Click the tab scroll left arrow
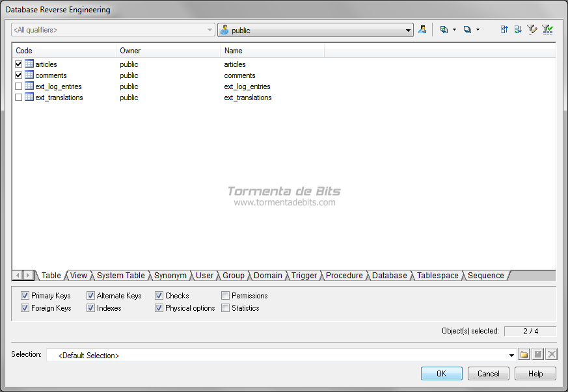This screenshot has height=392, width=568. [x=18, y=275]
